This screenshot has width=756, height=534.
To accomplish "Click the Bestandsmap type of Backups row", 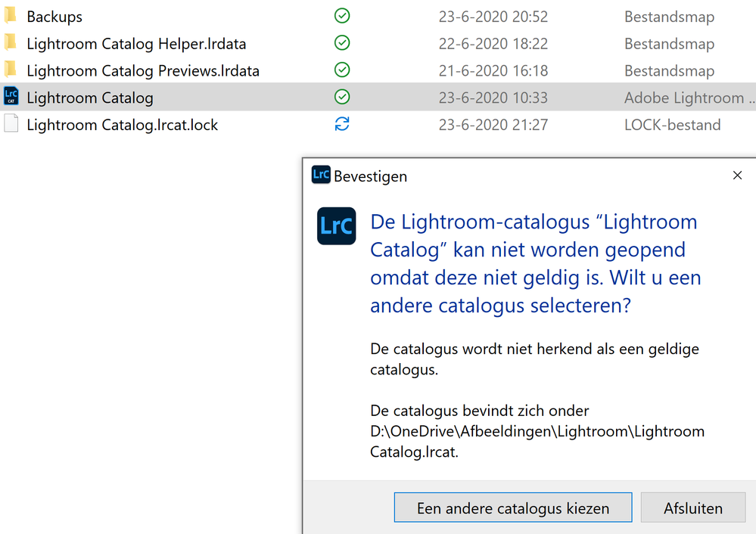I will [669, 17].
